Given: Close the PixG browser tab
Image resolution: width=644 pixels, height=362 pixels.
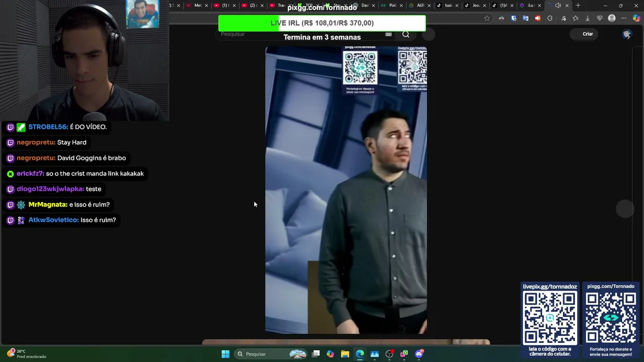Looking at the screenshot, I should point(401,6).
